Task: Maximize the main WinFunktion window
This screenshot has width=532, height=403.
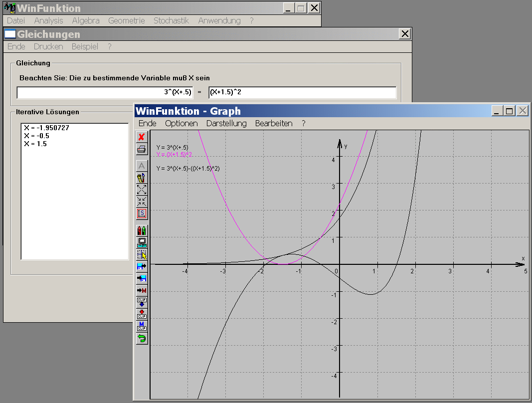Action: [301, 8]
